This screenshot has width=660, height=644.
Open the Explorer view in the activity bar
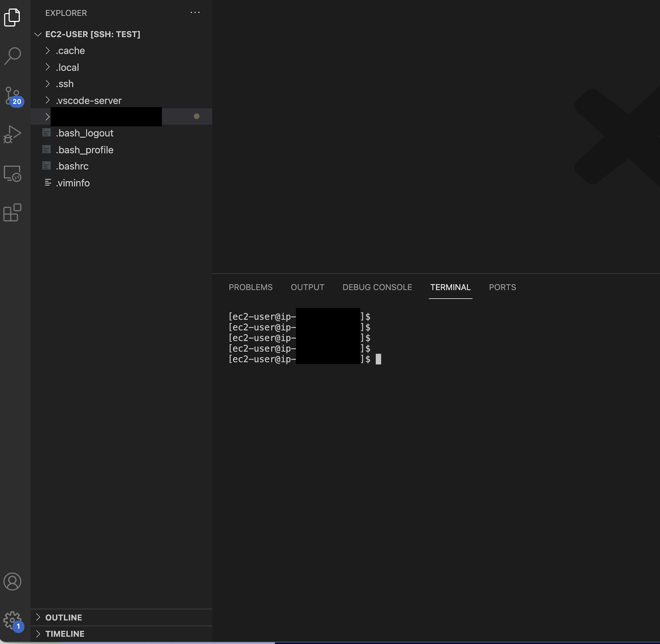click(12, 17)
